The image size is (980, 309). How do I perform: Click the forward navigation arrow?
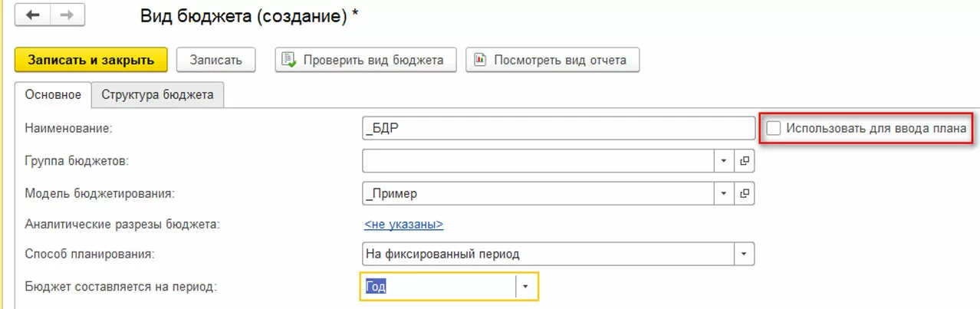[67, 16]
